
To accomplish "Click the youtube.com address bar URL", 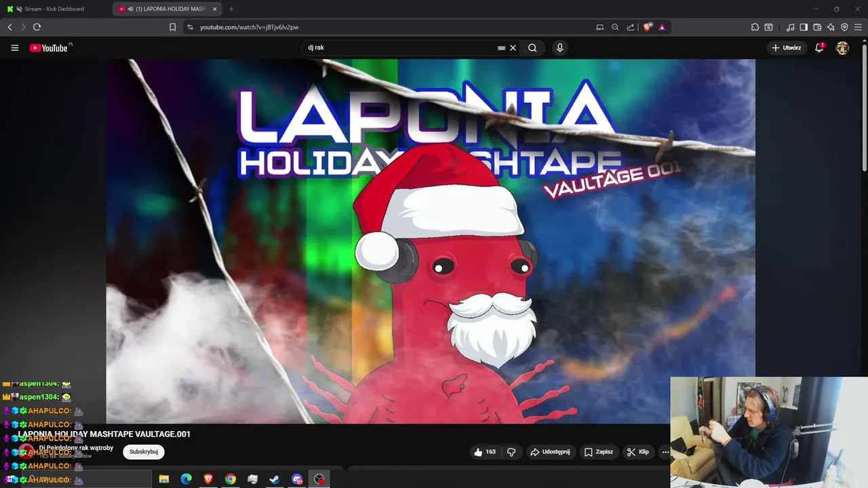I will (x=250, y=27).
